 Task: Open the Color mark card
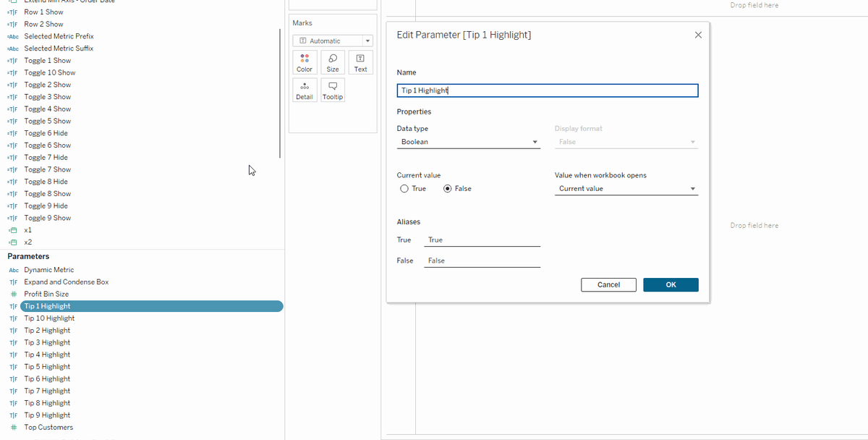(305, 62)
